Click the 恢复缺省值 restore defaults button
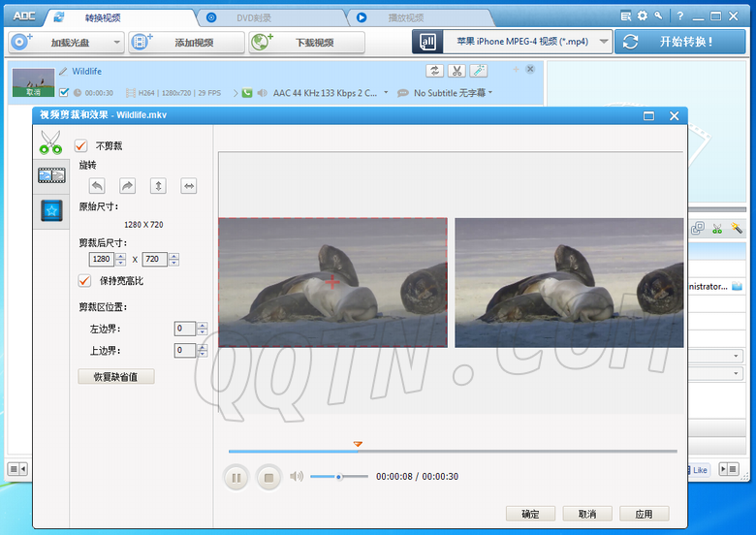756x535 pixels. click(x=116, y=376)
